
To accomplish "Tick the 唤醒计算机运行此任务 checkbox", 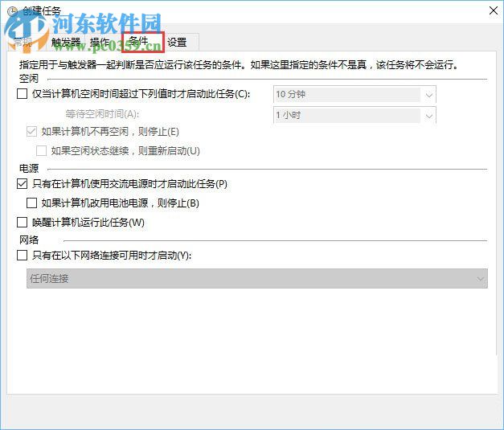I will tap(23, 223).
